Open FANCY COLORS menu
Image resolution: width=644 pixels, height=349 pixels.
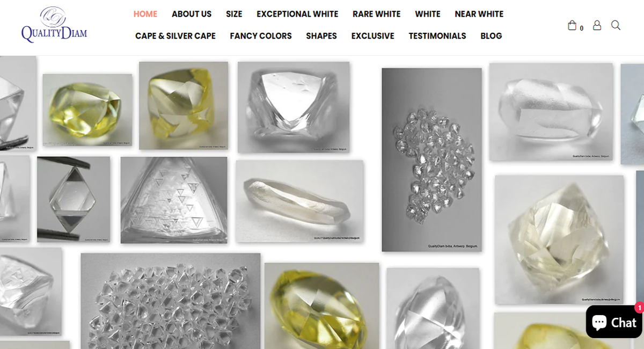point(261,36)
